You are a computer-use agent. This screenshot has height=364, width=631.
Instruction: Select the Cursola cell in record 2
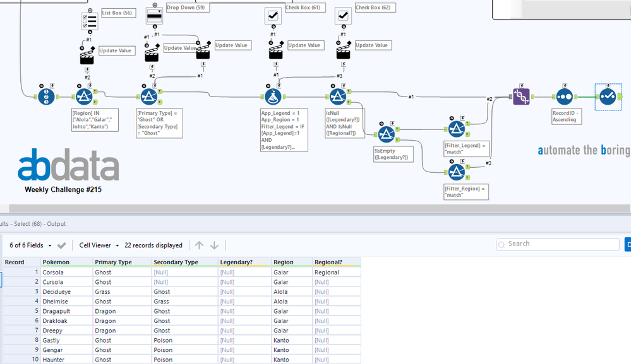[67, 281]
